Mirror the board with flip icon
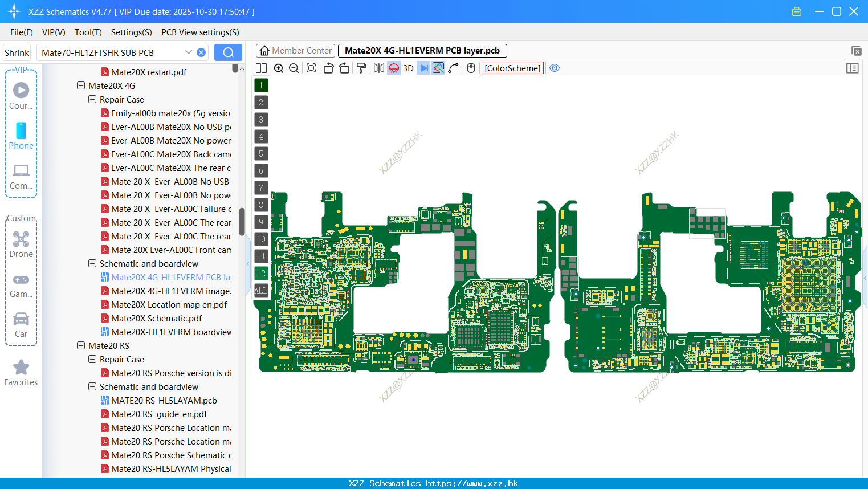The width and height of the screenshot is (868, 489). (x=378, y=68)
